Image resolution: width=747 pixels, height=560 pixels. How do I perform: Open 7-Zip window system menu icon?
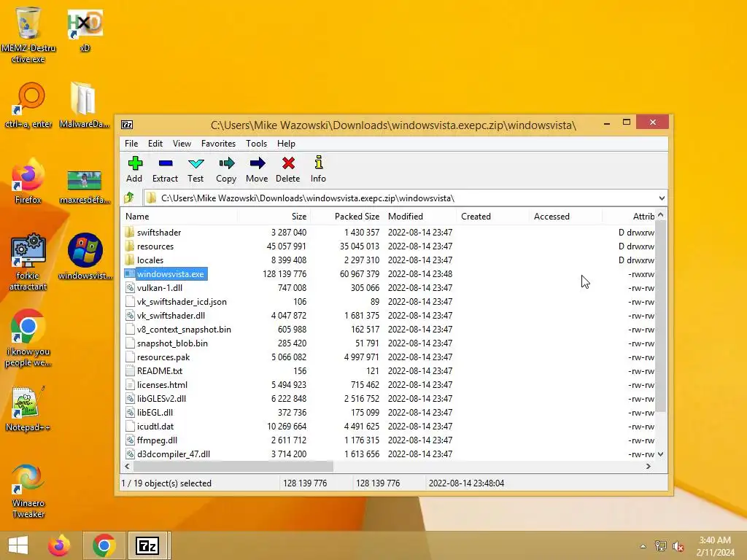[127, 125]
